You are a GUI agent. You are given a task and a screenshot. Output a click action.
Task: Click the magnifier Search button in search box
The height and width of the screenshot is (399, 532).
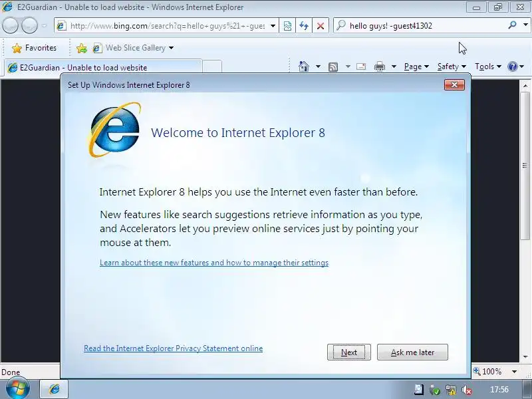click(x=512, y=25)
